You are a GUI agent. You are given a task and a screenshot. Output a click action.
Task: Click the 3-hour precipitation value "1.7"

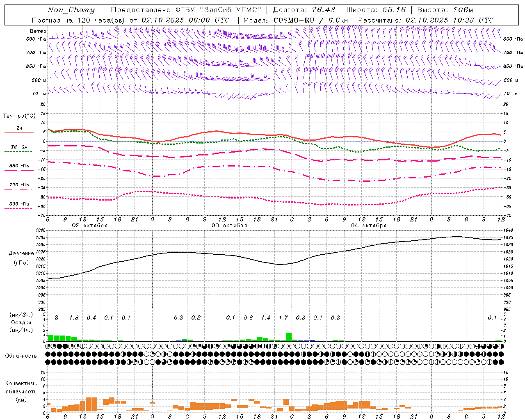point(283,318)
